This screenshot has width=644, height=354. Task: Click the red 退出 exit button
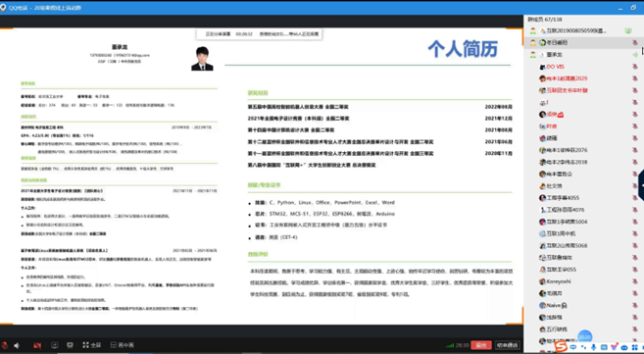(x=481, y=345)
